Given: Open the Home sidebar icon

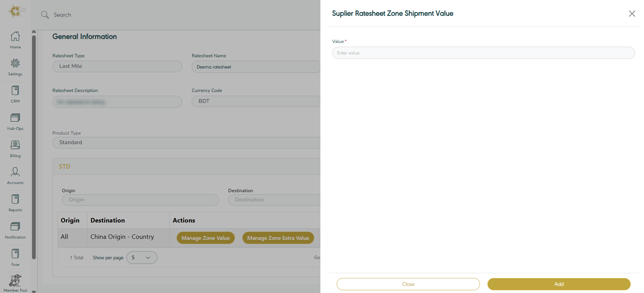Looking at the screenshot, I should pos(15,36).
